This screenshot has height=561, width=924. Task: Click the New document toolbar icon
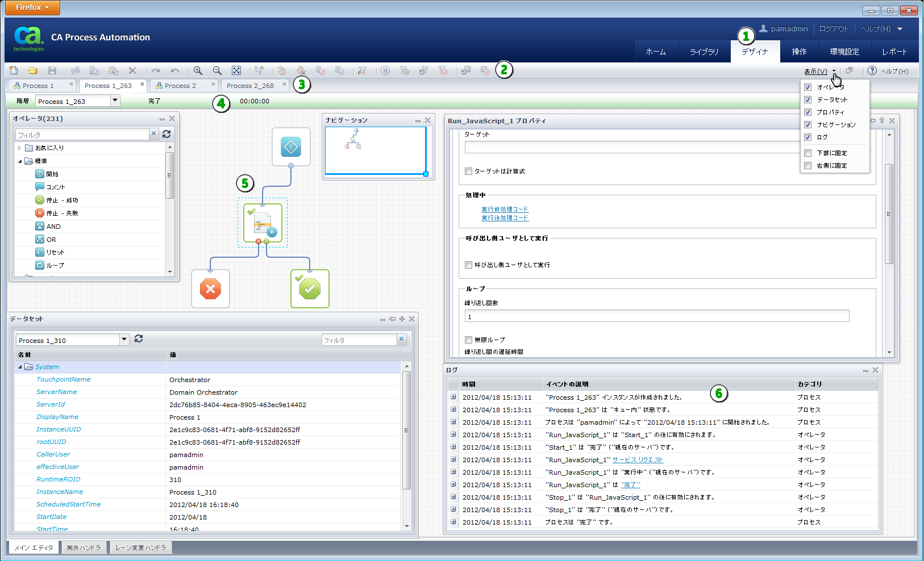14,70
